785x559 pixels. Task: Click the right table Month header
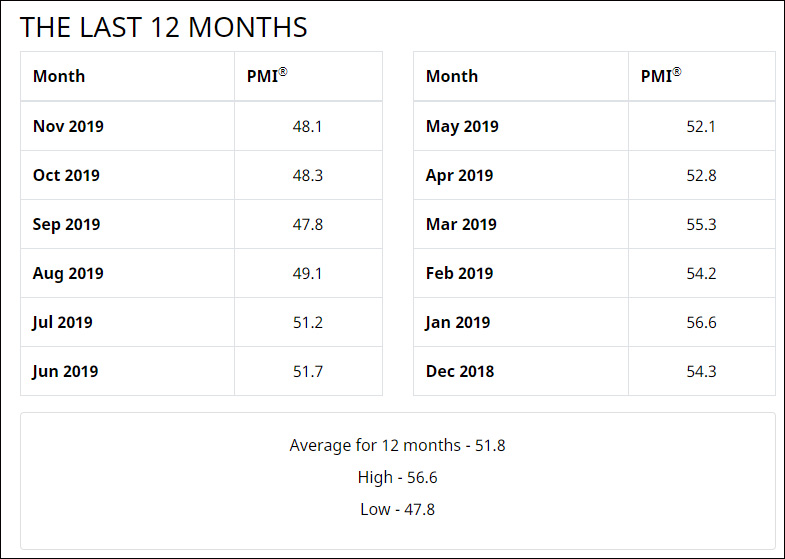tap(452, 76)
